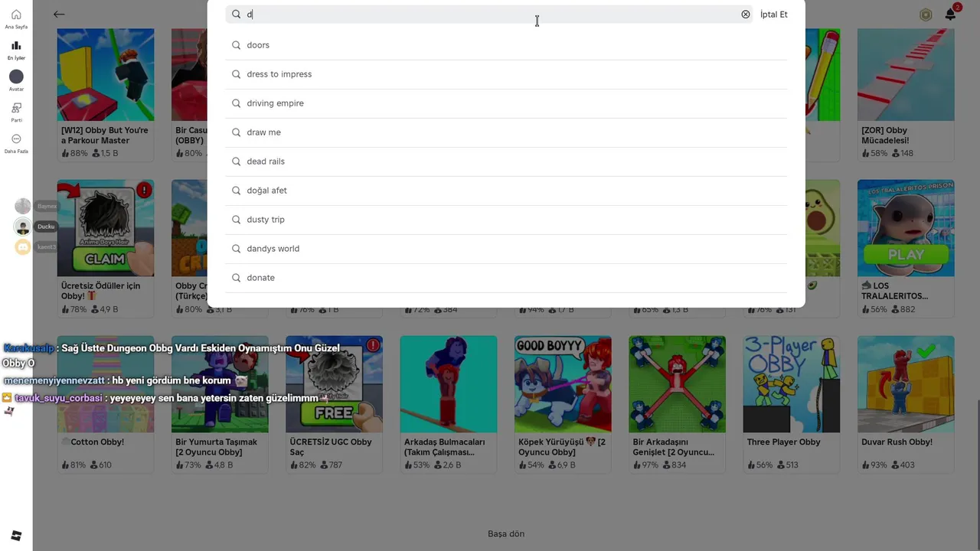The image size is (980, 551).
Task: Go back with the left arrow
Action: pyautogui.click(x=59, y=15)
